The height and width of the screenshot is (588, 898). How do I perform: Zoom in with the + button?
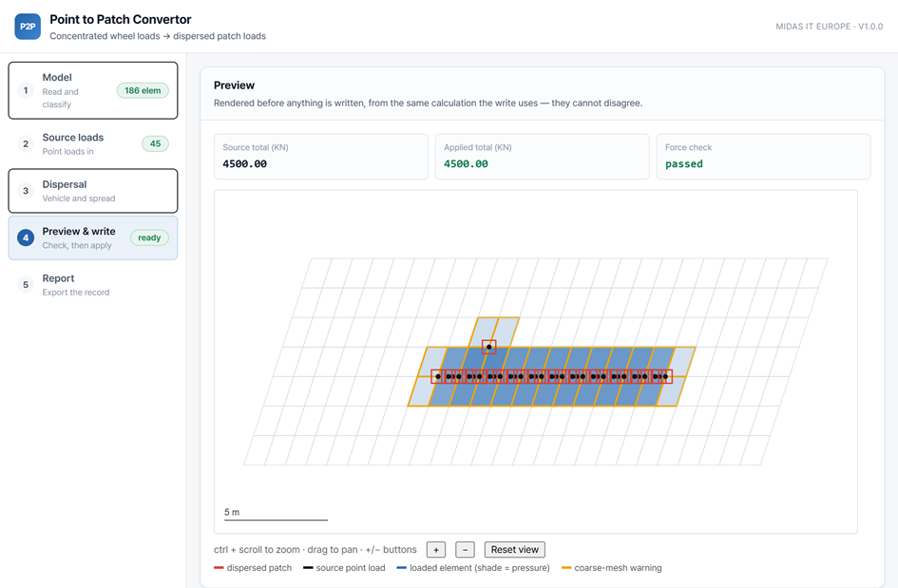436,550
